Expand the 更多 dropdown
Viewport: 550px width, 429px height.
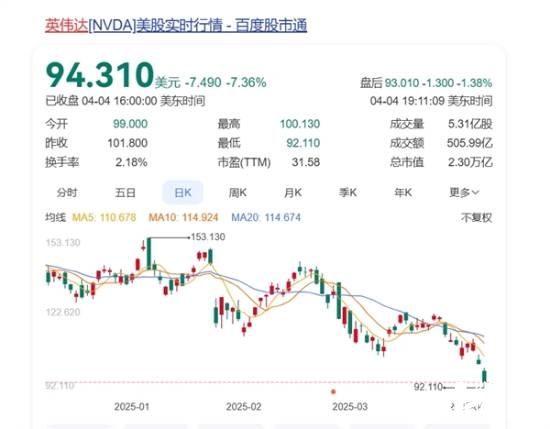pyautogui.click(x=464, y=193)
